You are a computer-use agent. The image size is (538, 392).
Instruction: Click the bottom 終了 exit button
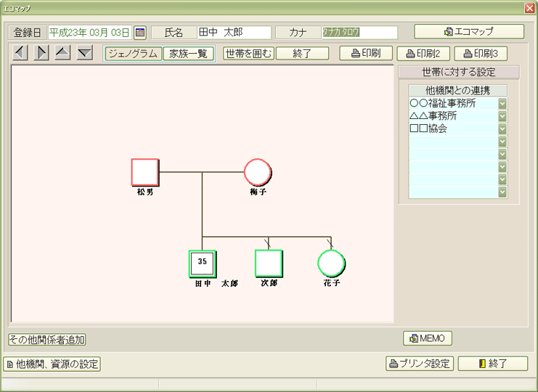click(x=493, y=364)
